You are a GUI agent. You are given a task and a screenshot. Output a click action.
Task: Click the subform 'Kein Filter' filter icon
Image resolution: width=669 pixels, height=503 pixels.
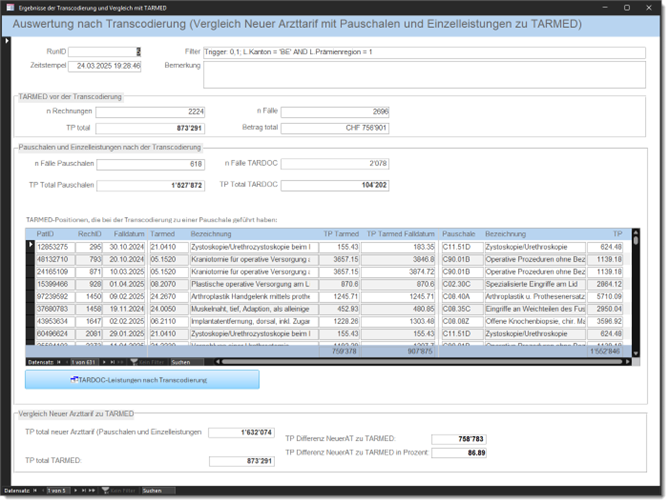click(x=134, y=362)
